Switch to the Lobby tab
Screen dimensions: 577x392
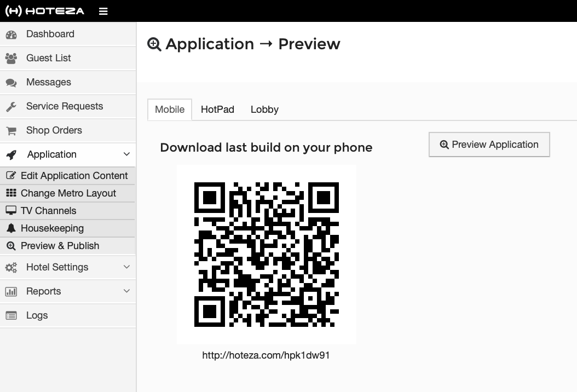coord(264,109)
